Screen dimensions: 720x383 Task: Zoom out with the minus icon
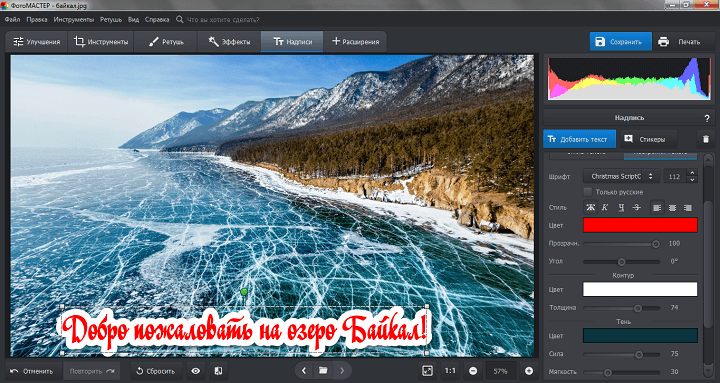pos(473,371)
